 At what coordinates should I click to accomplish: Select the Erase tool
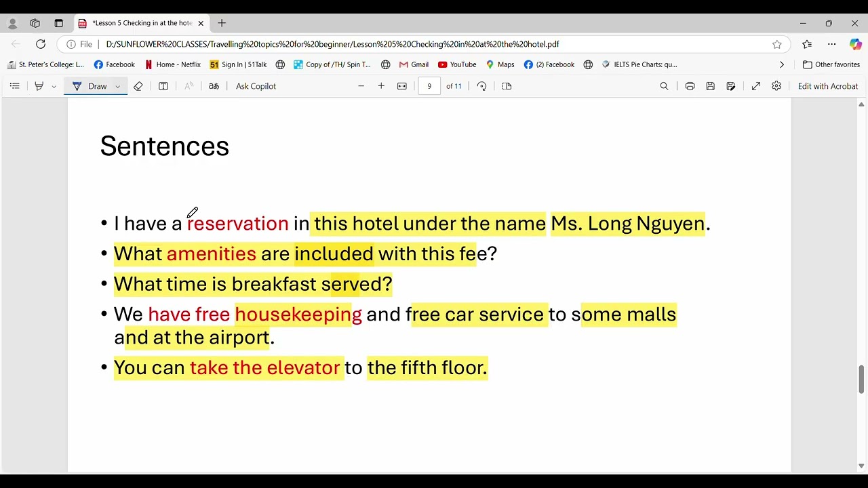coord(138,86)
